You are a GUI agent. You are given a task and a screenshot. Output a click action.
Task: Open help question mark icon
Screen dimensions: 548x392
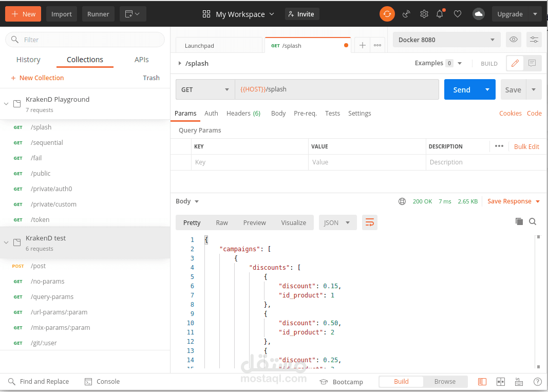click(x=538, y=382)
